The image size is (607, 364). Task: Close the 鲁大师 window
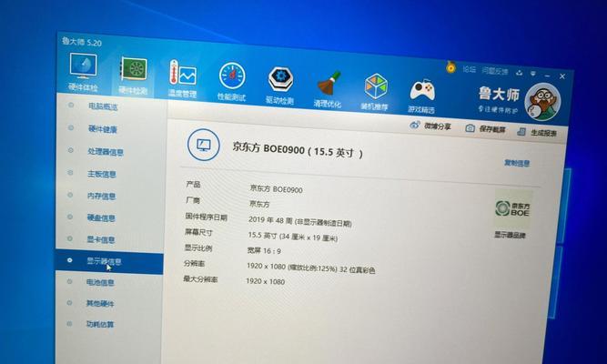point(562,76)
